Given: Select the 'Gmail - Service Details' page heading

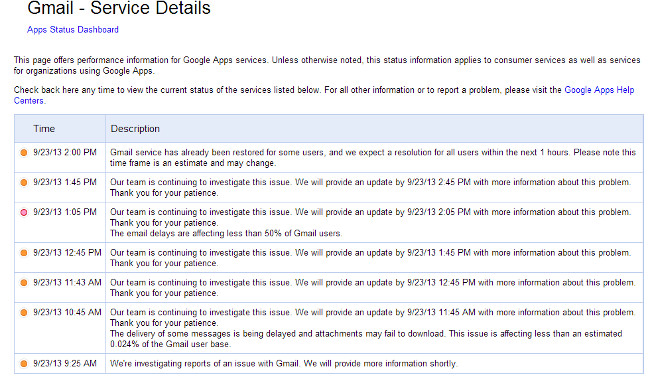Looking at the screenshot, I should 119,8.
